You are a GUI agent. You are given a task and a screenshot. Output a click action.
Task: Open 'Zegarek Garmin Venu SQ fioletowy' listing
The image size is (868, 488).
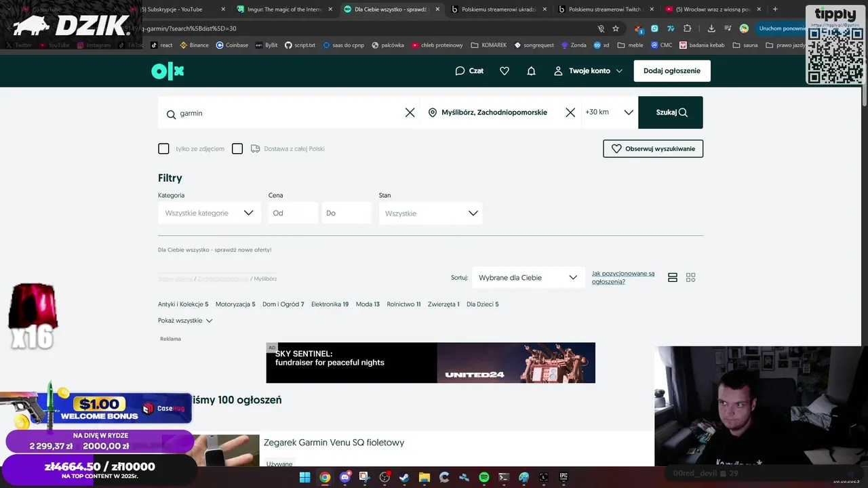coord(334,443)
